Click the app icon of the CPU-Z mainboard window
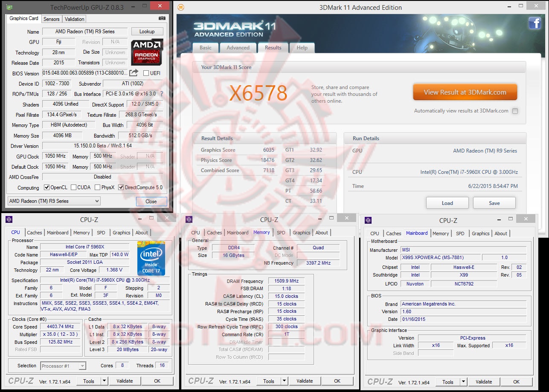 pyautogui.click(x=368, y=220)
